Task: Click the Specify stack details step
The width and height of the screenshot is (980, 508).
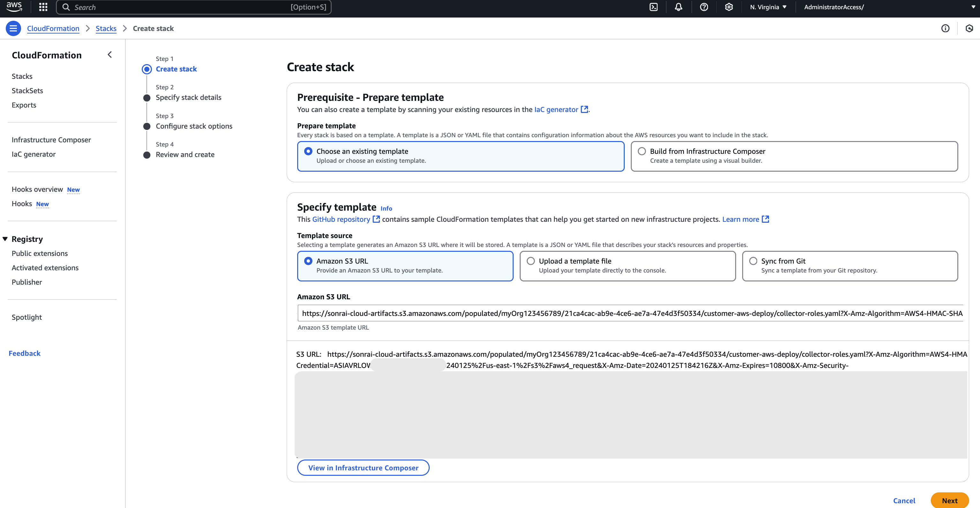Action: (x=188, y=98)
